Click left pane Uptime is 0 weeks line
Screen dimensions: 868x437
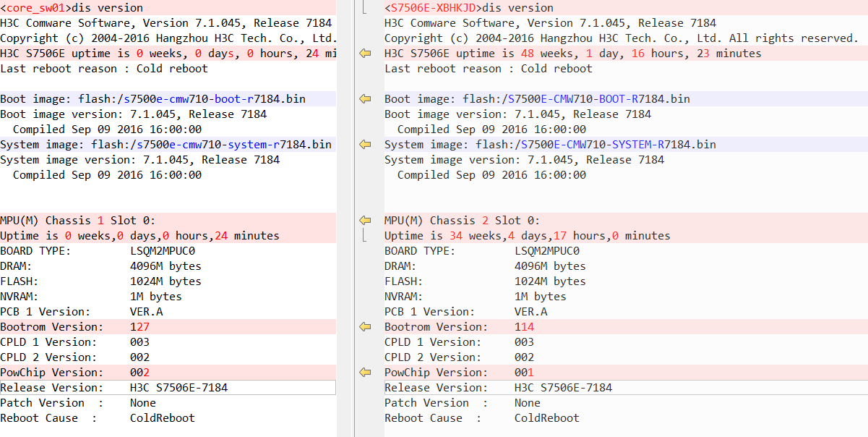click(x=139, y=236)
